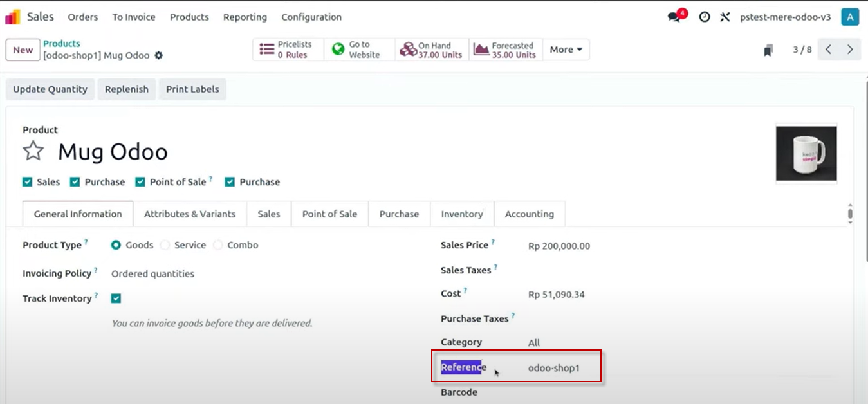Toggle the first Purchase checkbox
This screenshot has height=404, width=868.
[75, 182]
